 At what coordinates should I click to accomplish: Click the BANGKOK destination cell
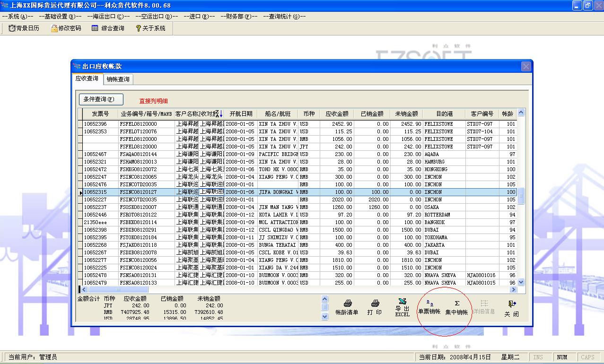(444, 222)
